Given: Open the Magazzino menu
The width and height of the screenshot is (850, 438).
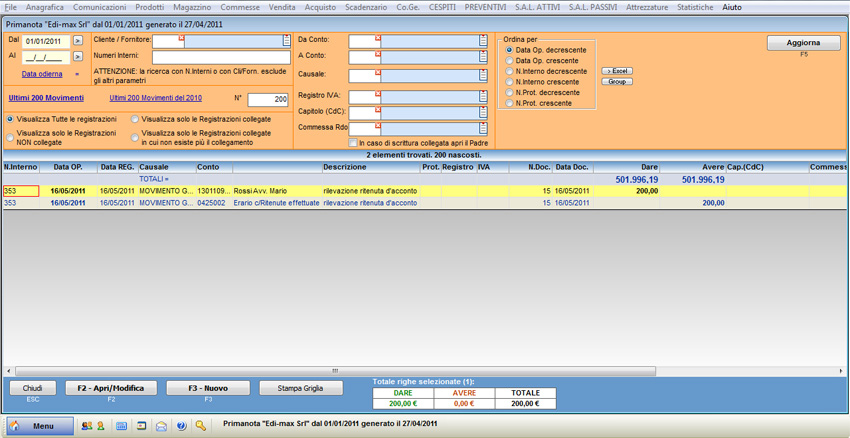Looking at the screenshot, I should point(192,7).
